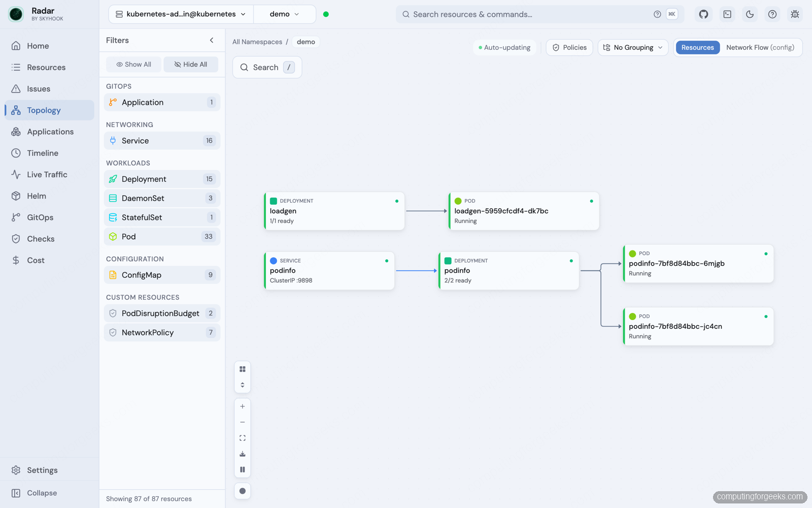Image resolution: width=812 pixels, height=508 pixels.
Task: Open Resources in sidebar
Action: tap(49, 67)
